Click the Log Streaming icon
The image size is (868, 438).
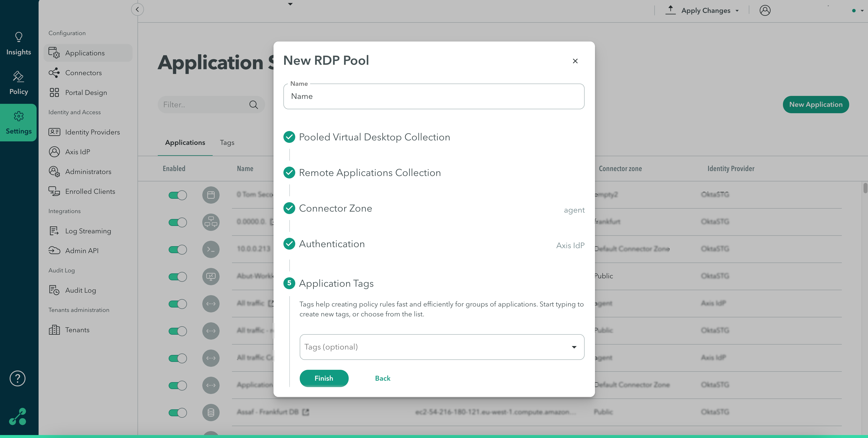coord(54,231)
